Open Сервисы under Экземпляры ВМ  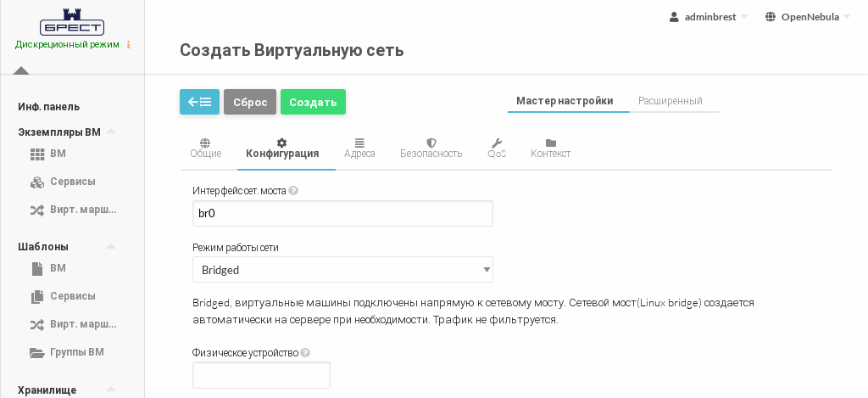click(x=73, y=182)
